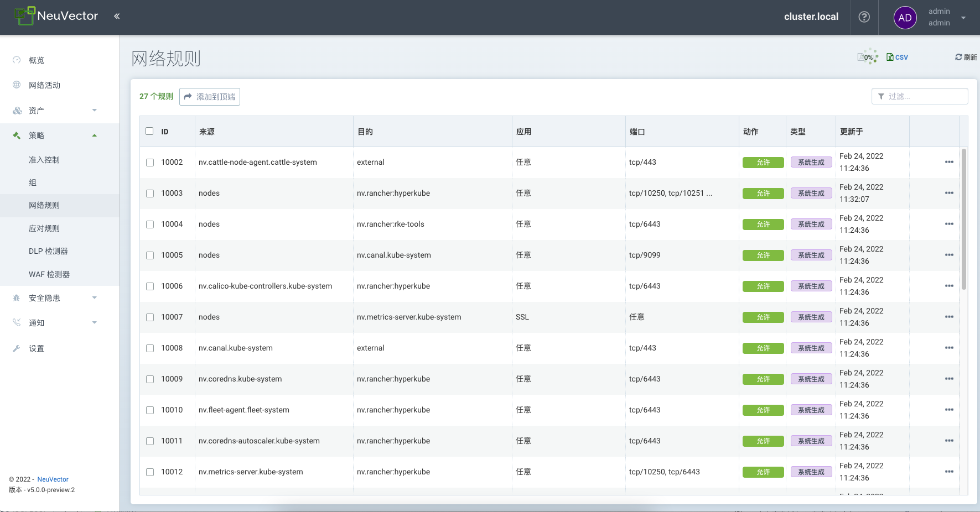The width and height of the screenshot is (980, 512).
Task: Click the NeuVector logo
Action: coord(56,16)
